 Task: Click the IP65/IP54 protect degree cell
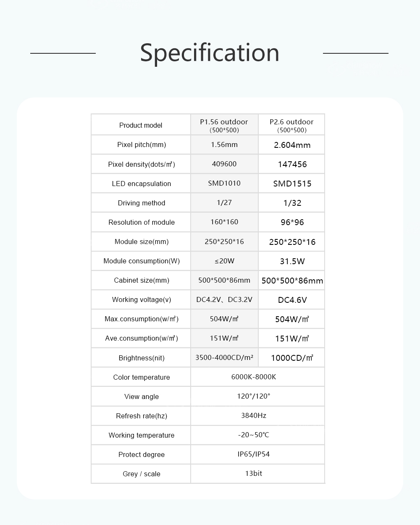(254, 454)
